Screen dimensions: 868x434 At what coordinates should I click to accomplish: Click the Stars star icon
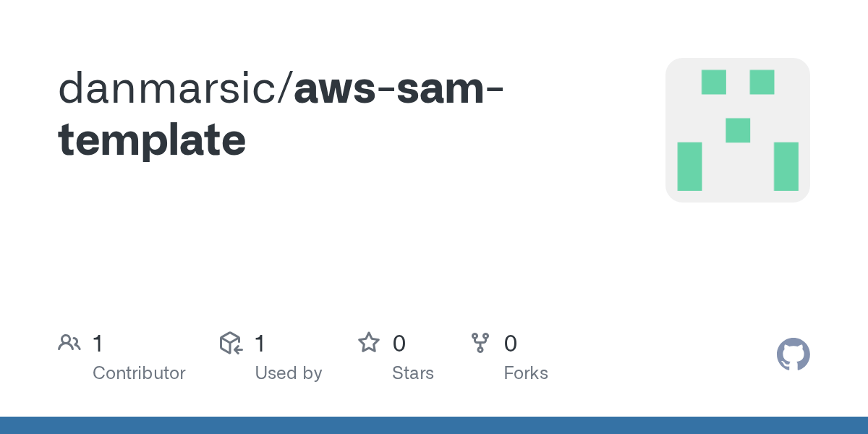pyautogui.click(x=369, y=342)
